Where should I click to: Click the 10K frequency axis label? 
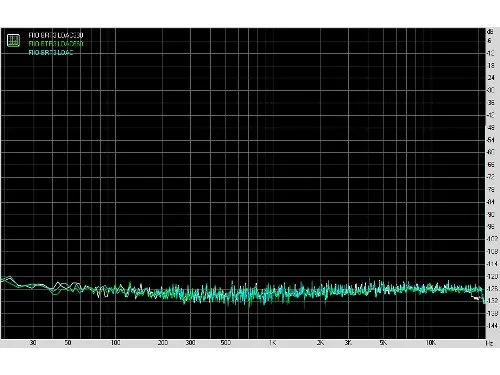(x=431, y=343)
